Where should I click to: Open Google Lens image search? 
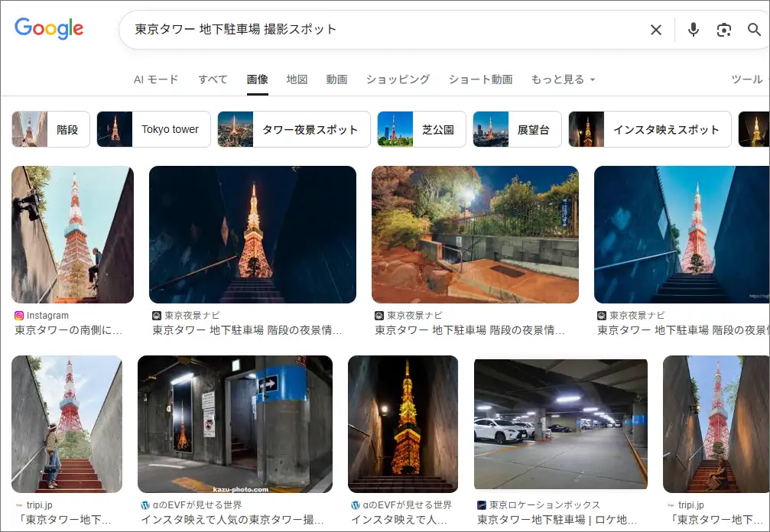(x=723, y=30)
